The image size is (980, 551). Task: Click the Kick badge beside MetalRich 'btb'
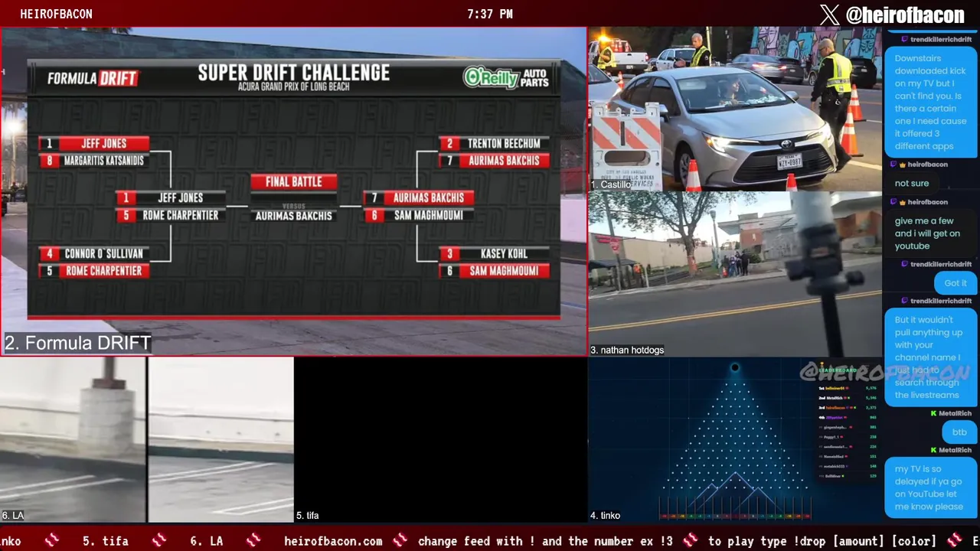[x=933, y=413]
